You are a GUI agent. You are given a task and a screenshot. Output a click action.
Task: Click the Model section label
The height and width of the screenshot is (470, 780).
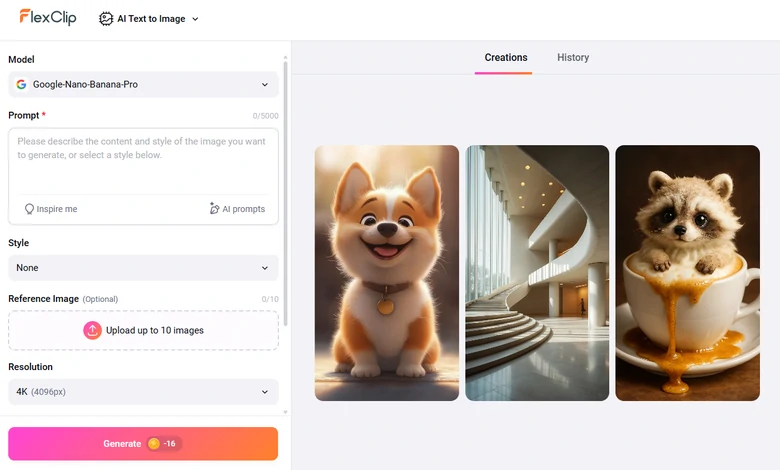(x=21, y=60)
